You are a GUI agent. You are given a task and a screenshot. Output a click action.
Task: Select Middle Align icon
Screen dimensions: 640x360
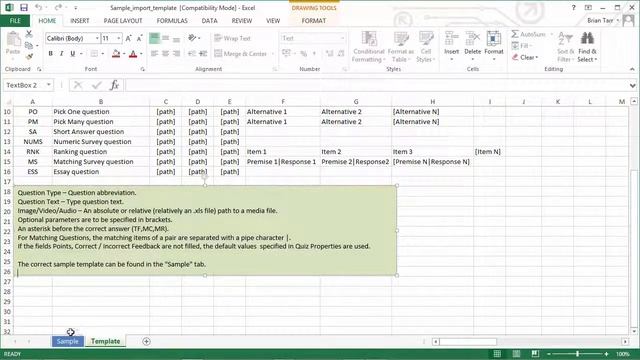(x=165, y=38)
